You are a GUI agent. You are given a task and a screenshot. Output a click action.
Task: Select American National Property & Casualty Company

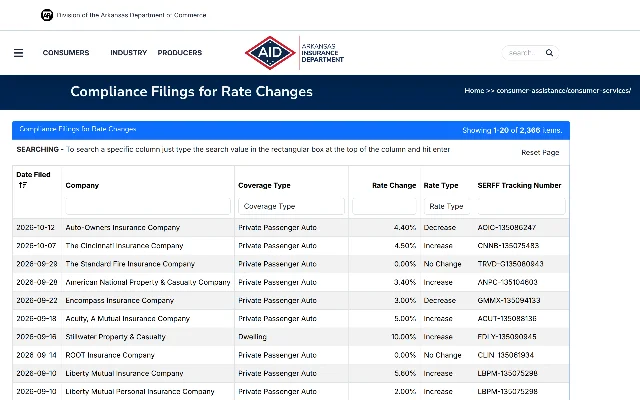click(148, 282)
